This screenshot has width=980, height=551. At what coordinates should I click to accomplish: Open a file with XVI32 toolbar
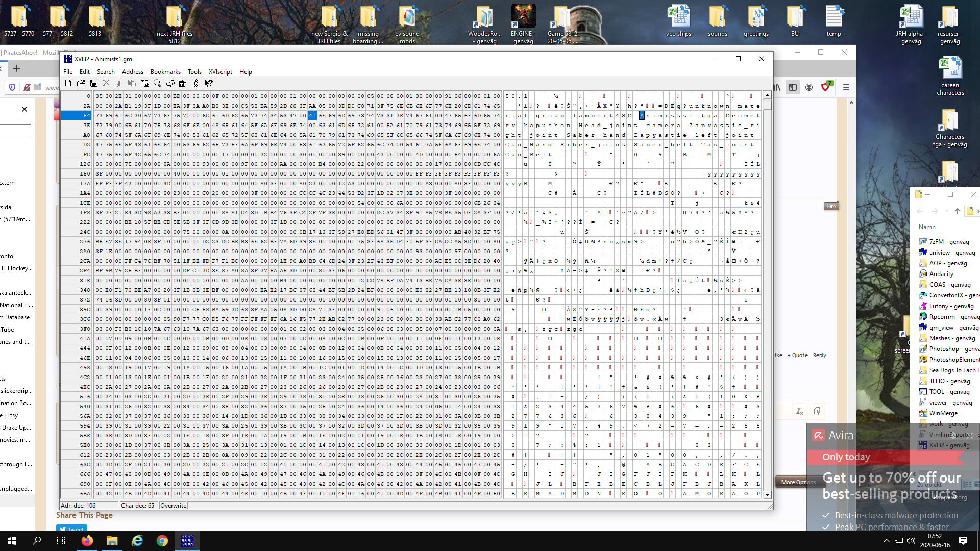[81, 83]
